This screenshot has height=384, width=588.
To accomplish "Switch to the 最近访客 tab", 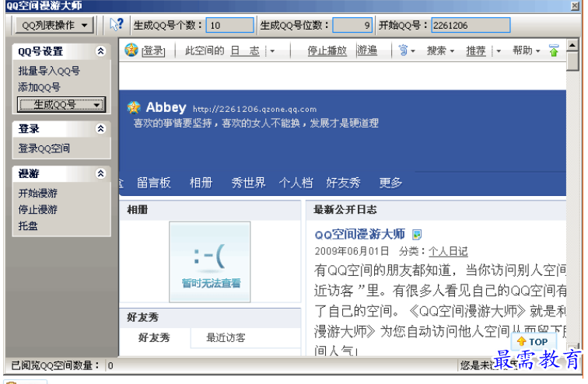I will pyautogui.click(x=226, y=338).
